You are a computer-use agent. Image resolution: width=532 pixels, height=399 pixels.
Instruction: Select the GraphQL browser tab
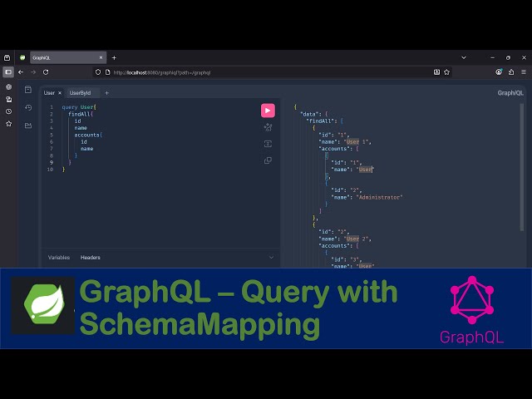pos(68,57)
